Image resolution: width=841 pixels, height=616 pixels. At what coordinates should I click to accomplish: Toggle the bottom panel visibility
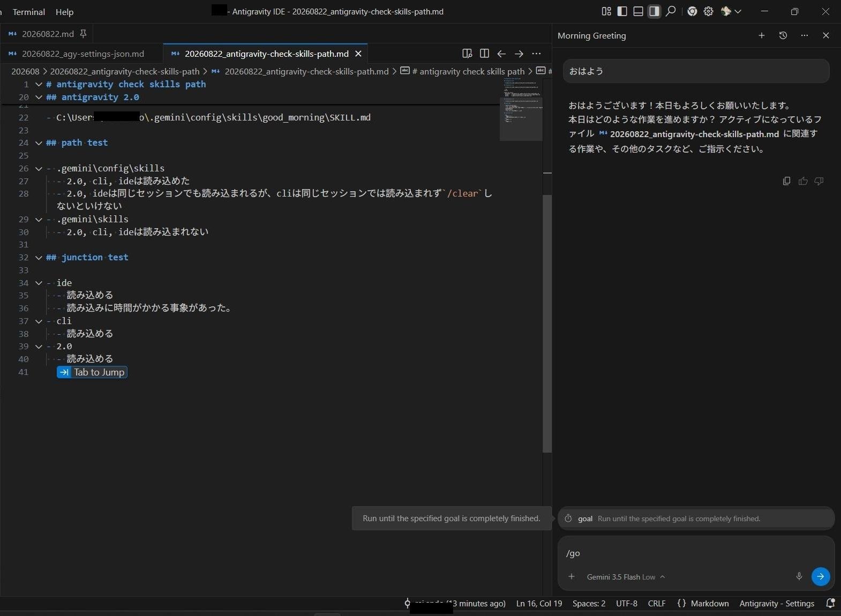coord(638,11)
